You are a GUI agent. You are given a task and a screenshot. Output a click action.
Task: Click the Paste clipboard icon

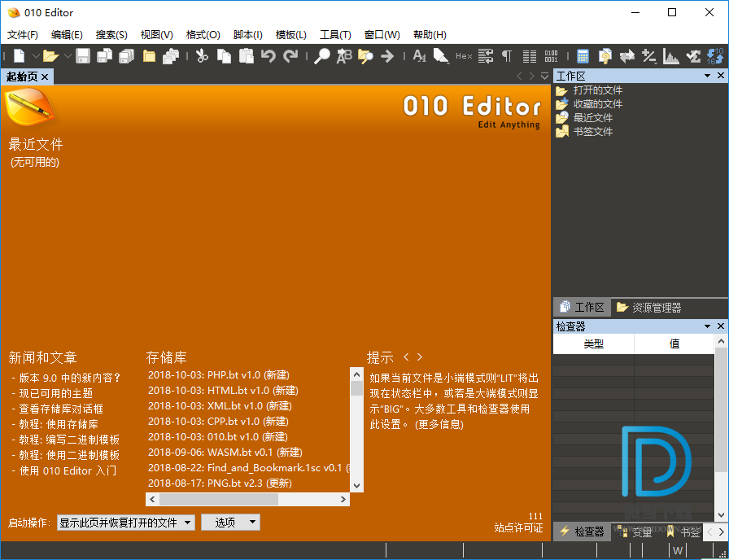246,56
